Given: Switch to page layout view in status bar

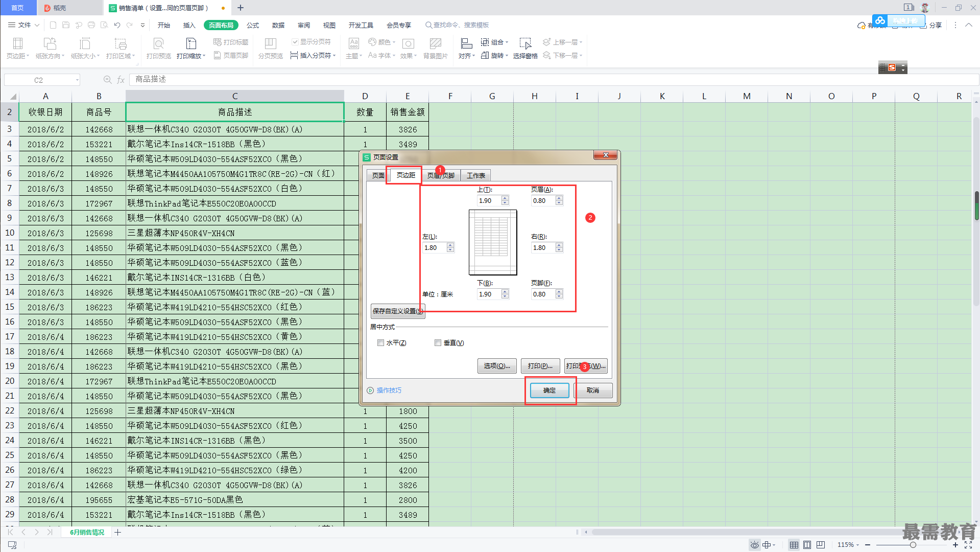Looking at the screenshot, I should 807,545.
